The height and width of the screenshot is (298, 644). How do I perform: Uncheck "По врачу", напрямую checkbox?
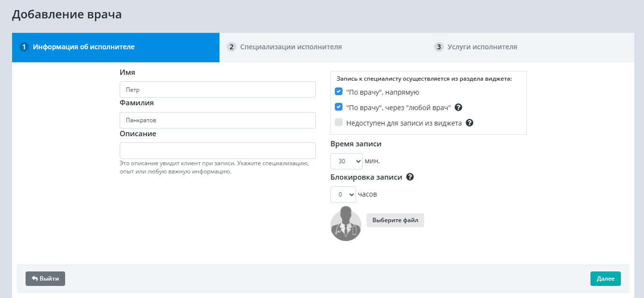point(339,92)
